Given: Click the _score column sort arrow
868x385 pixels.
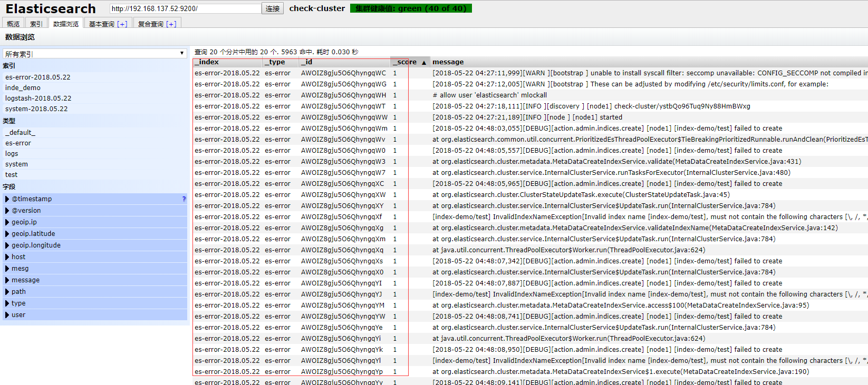Looking at the screenshot, I should (423, 63).
